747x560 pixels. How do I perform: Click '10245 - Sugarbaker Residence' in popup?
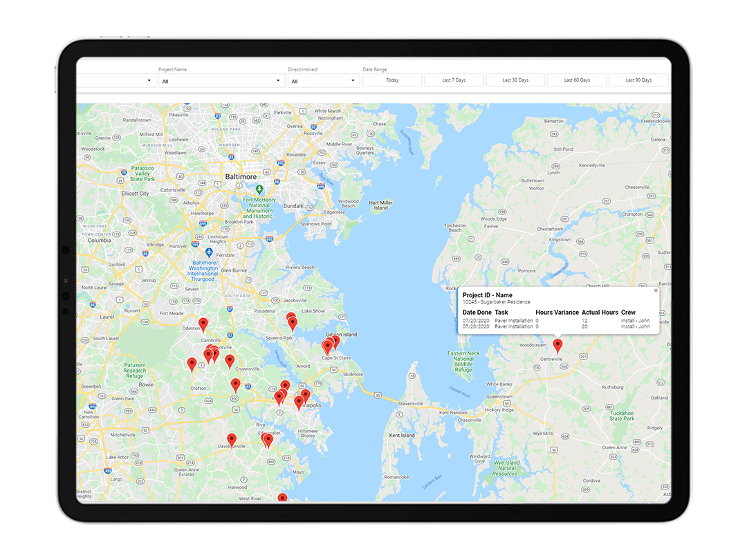tap(496, 302)
